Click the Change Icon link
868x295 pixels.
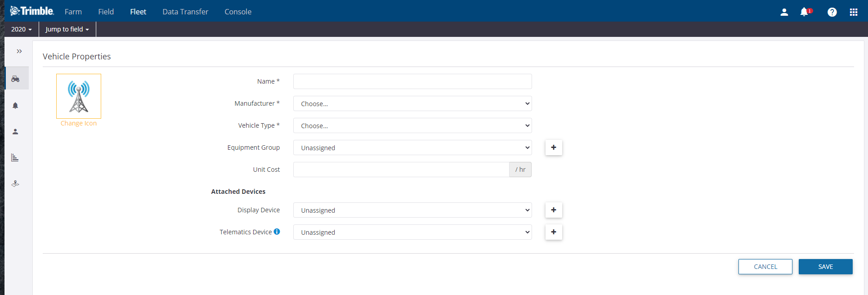pos(79,123)
